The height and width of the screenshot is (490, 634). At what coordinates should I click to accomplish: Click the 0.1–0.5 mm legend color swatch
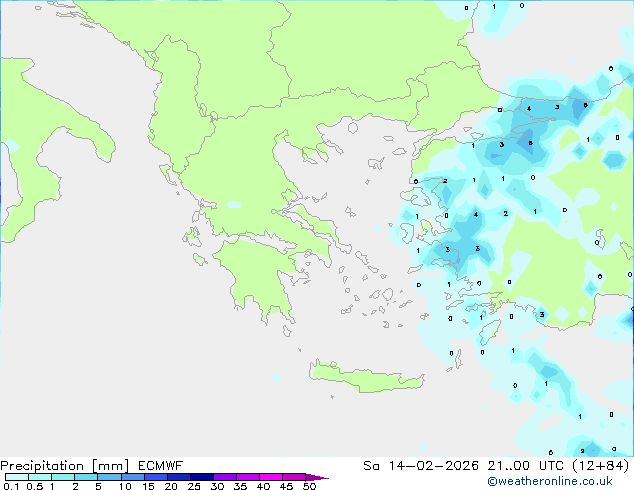click(x=17, y=477)
